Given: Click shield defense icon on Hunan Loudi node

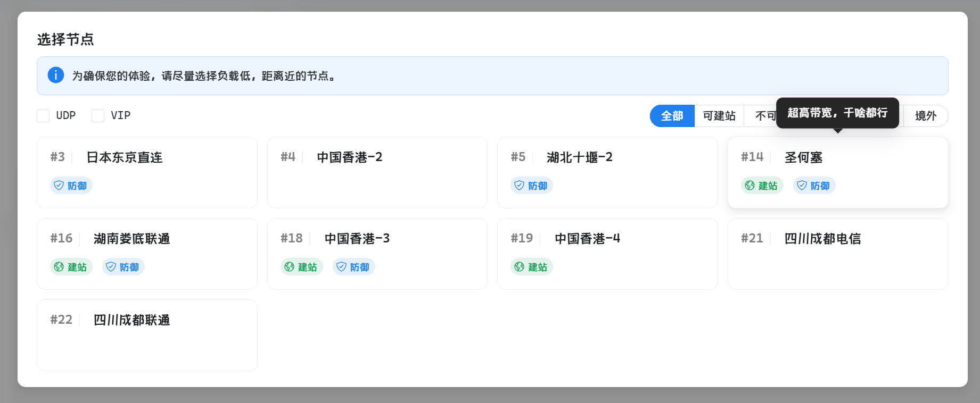Looking at the screenshot, I should pos(111,267).
